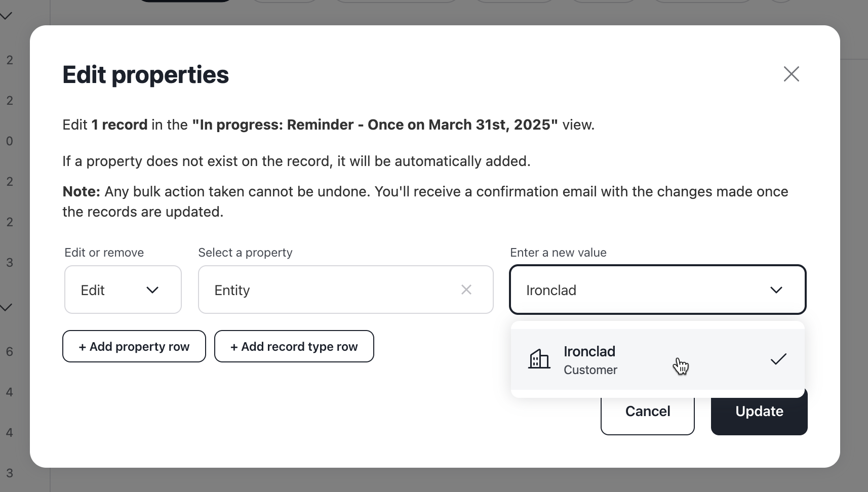Click the Customer subtitle in dropdown list
Viewport: 868px width, 492px height.
point(590,370)
